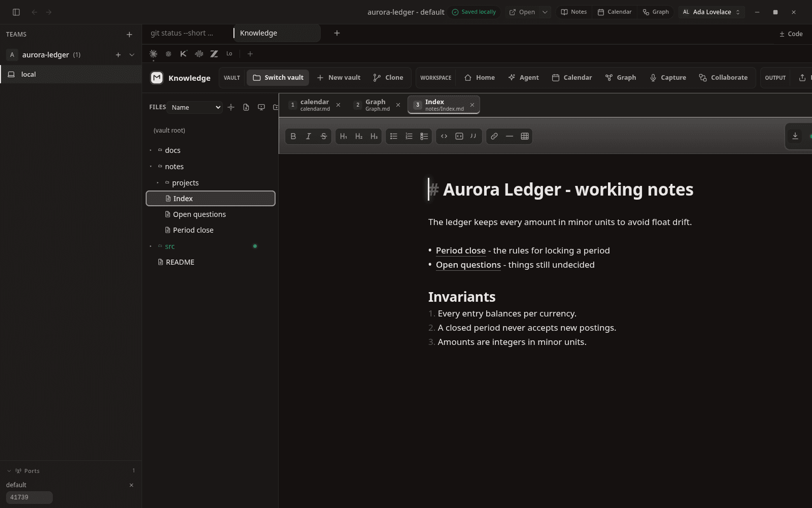
Task: Open the Agent workspace
Action: point(523,78)
